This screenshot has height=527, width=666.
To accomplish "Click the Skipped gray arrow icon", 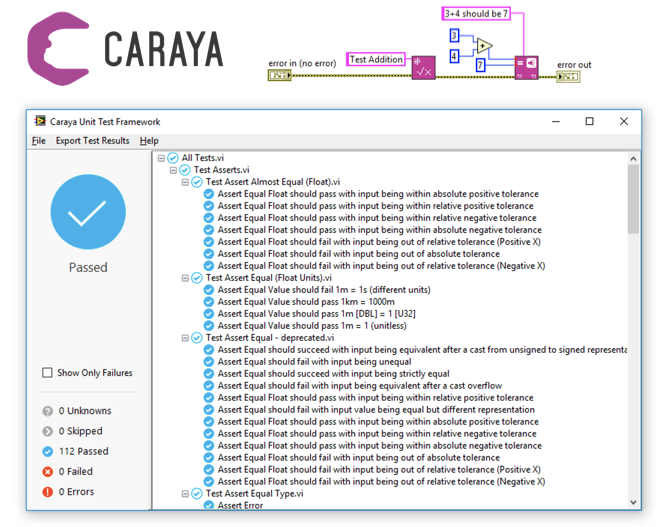I will (48, 431).
